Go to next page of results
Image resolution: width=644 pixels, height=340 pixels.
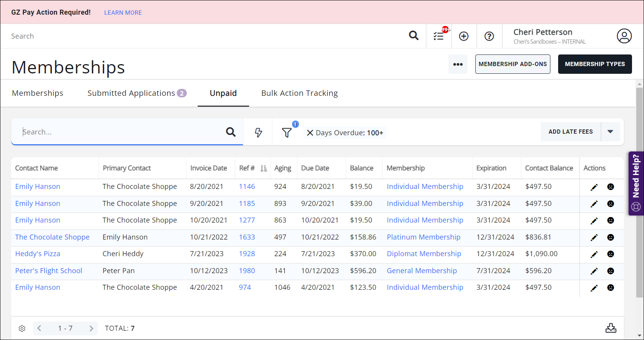(x=91, y=328)
